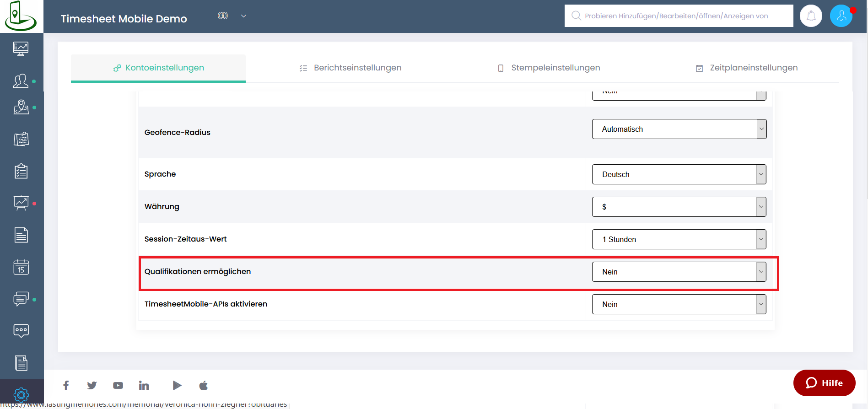Click the settings gear icon in sidebar
Screen dimensions: 868x409
[x=21, y=394]
